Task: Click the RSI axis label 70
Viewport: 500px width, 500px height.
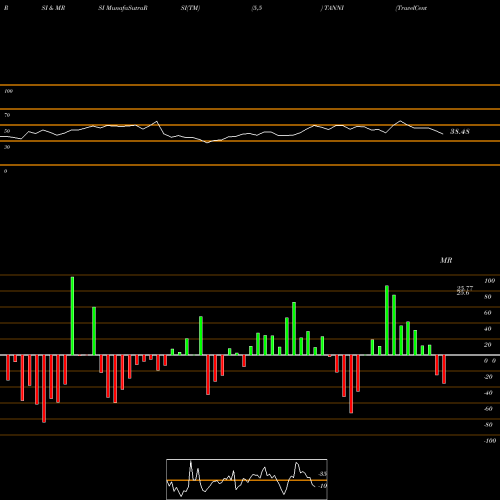Action: coord(7,115)
